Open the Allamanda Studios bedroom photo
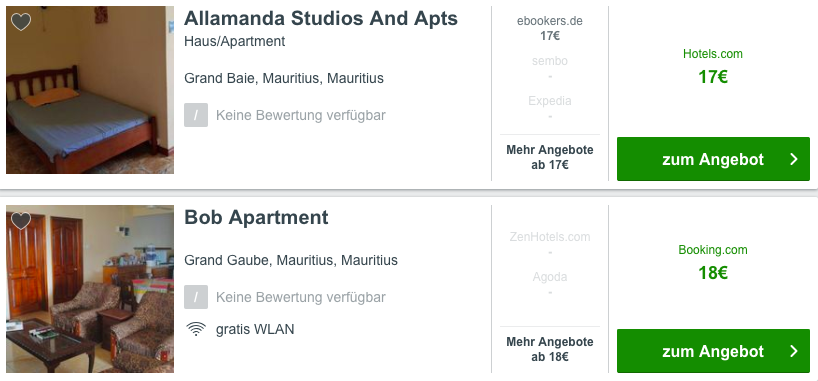 [x=90, y=90]
